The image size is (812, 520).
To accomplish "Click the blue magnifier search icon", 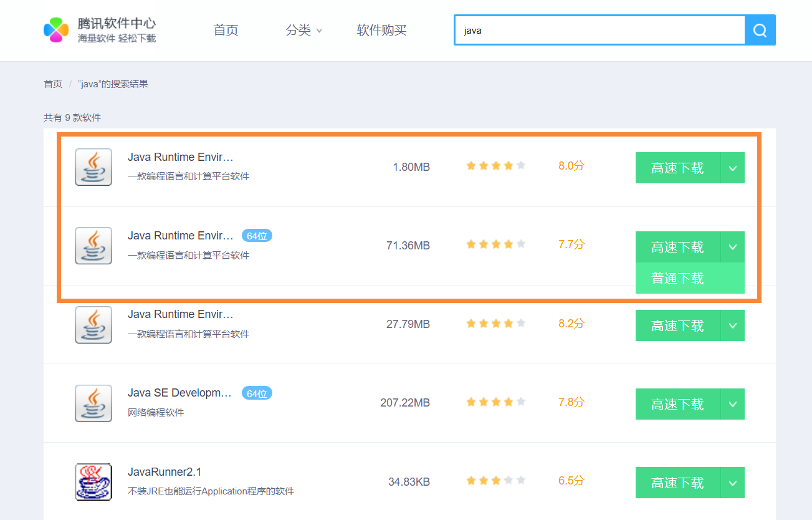I will point(760,30).
